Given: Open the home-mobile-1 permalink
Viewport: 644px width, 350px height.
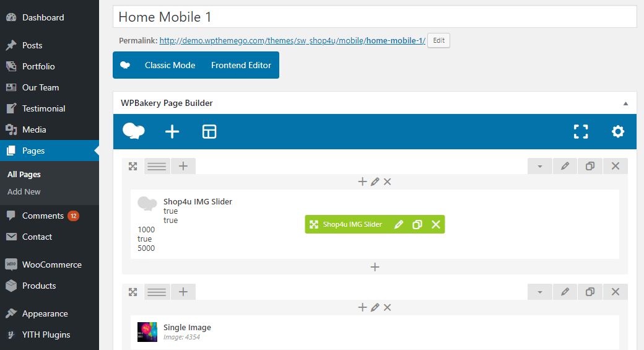Looking at the screenshot, I should [x=292, y=40].
